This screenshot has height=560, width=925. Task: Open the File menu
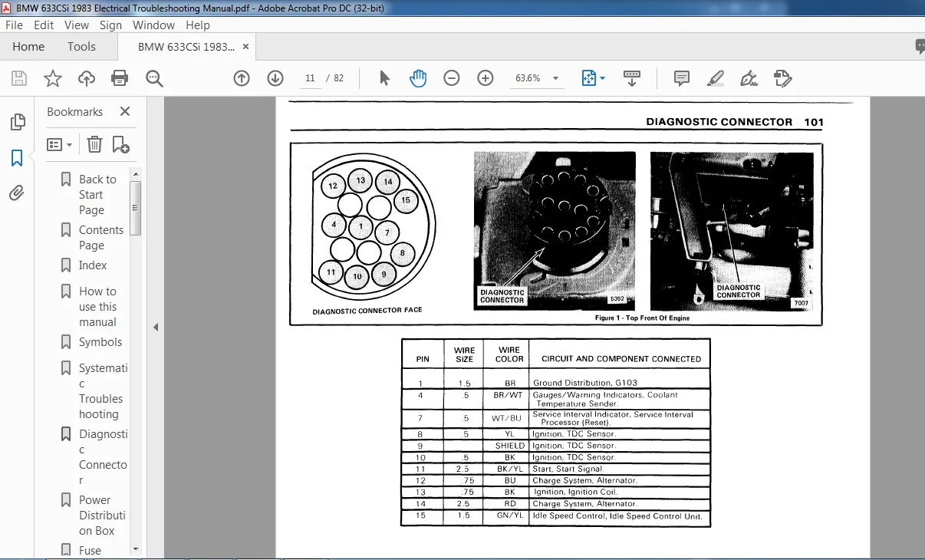click(14, 25)
